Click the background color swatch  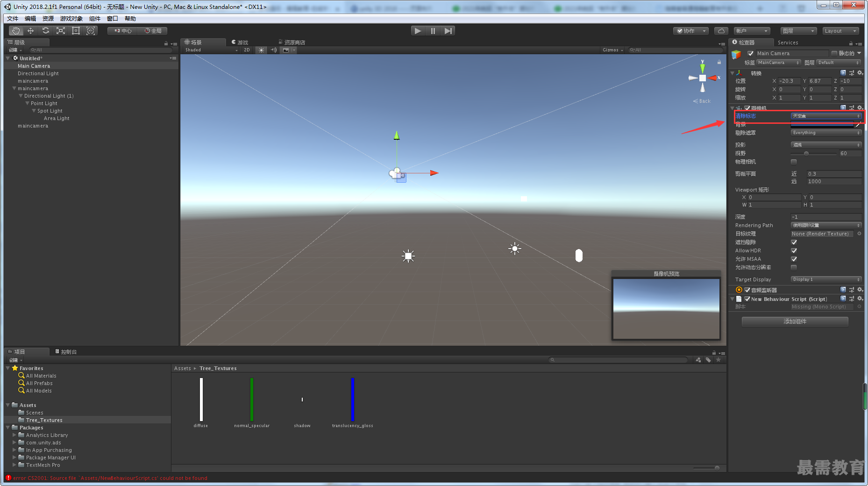click(822, 125)
